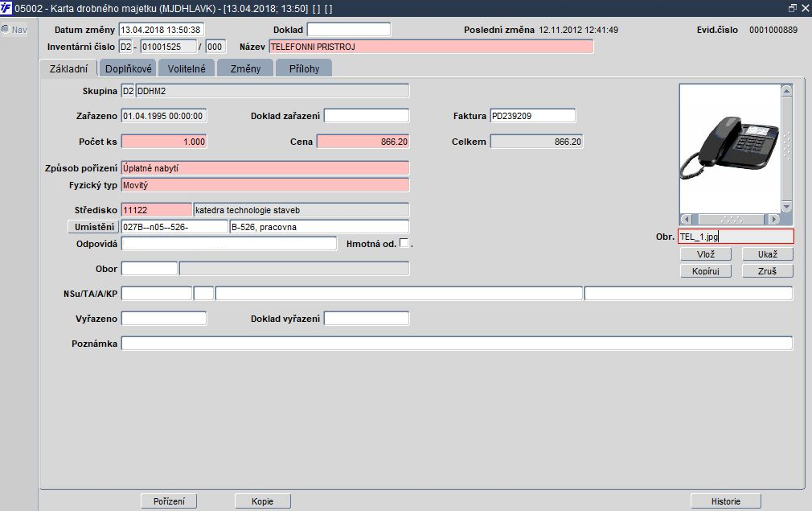Click the Evid.číslo value 0001000889

pyautogui.click(x=773, y=30)
